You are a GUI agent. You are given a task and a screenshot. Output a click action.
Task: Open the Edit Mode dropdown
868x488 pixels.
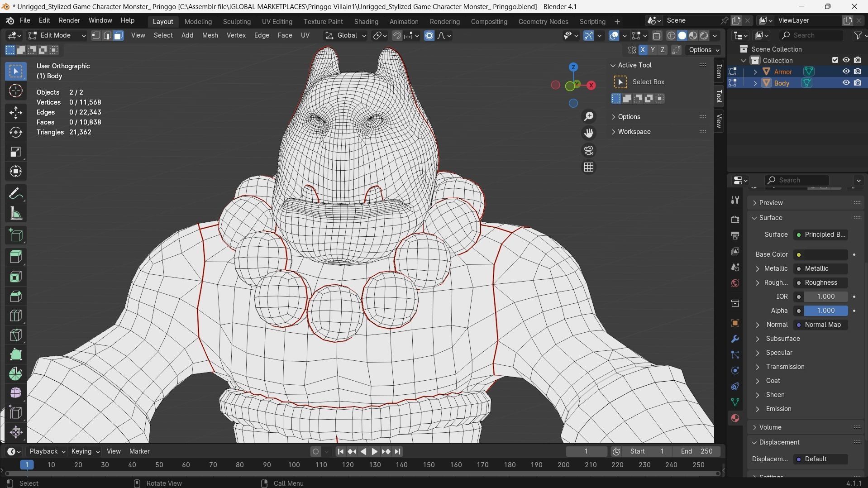coord(57,36)
